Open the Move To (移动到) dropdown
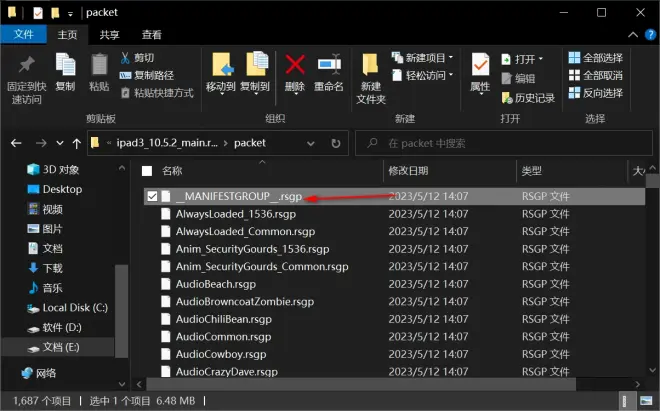The height and width of the screenshot is (411, 660). click(220, 72)
